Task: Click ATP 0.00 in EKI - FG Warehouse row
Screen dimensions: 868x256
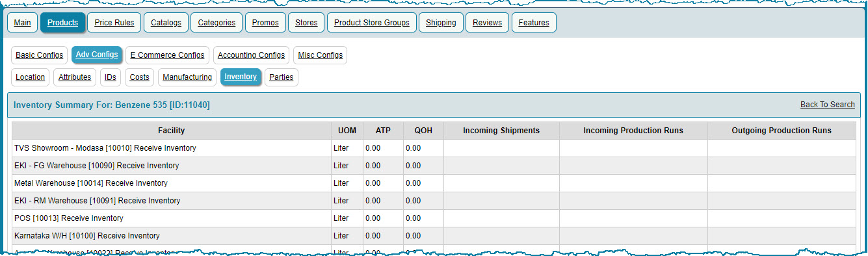Action: point(373,166)
